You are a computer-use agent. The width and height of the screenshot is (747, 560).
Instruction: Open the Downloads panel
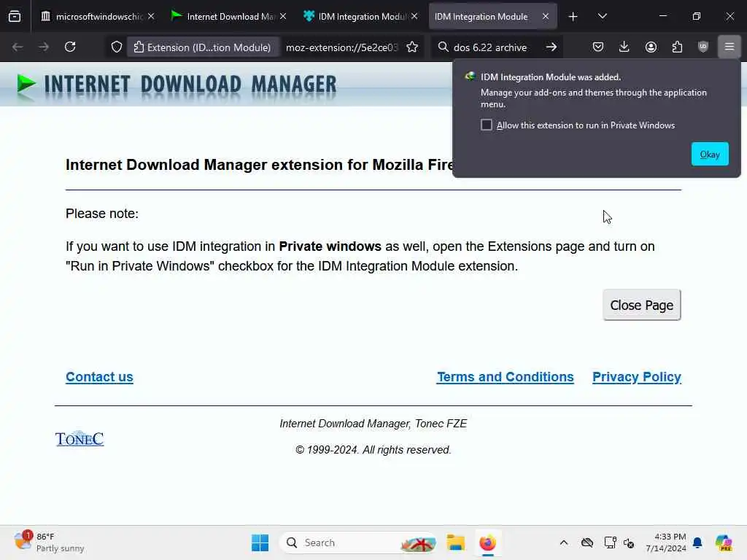tap(624, 47)
